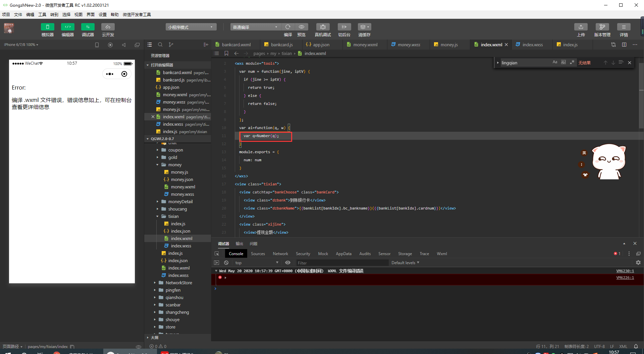The image size is (644, 354).
Task: Select index.wxss under tixian folder
Action: (x=181, y=246)
